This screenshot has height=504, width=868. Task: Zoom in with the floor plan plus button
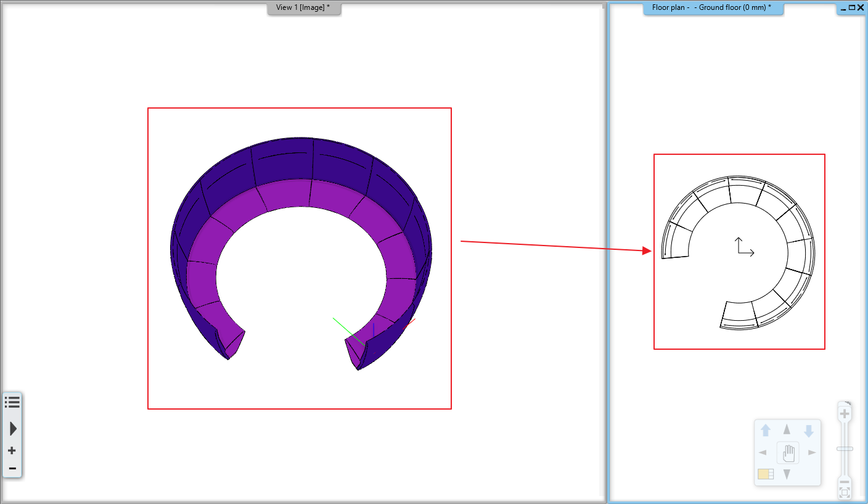click(x=845, y=413)
